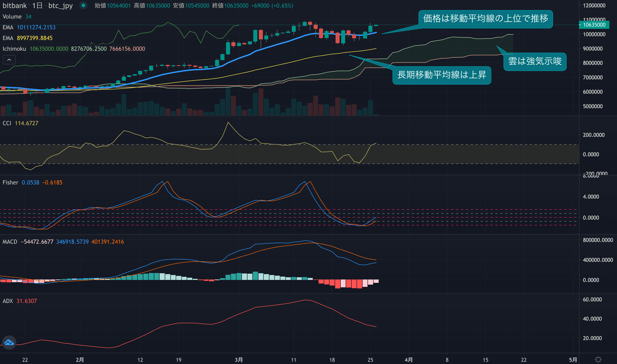
Task: Click the Ichimoku indicator label
Action: pyautogui.click(x=14, y=49)
